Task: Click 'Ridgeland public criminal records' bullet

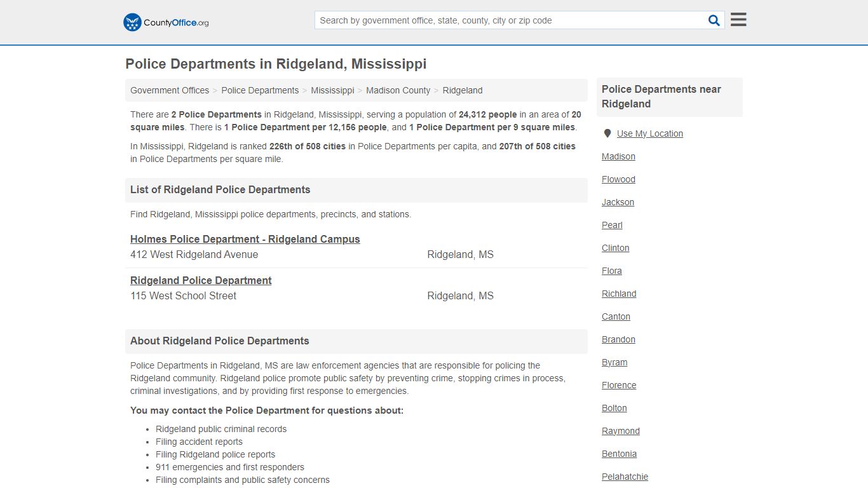Action: tap(221, 429)
